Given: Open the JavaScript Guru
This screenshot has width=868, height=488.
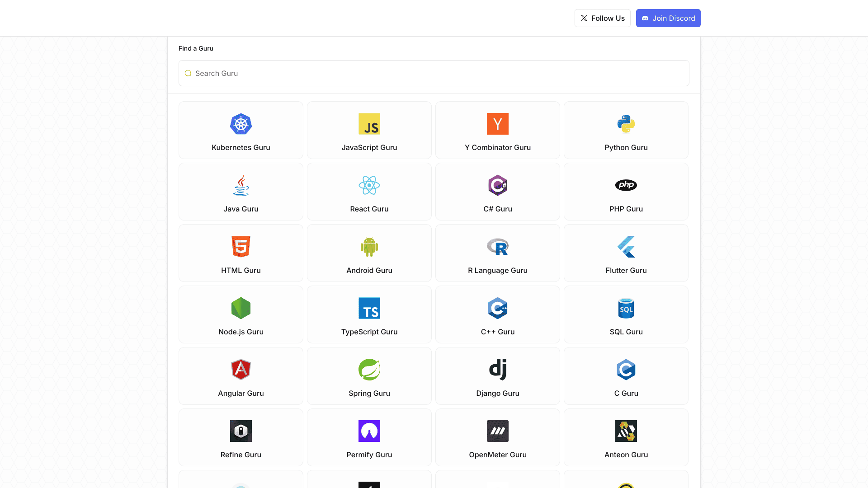Looking at the screenshot, I should tap(369, 130).
